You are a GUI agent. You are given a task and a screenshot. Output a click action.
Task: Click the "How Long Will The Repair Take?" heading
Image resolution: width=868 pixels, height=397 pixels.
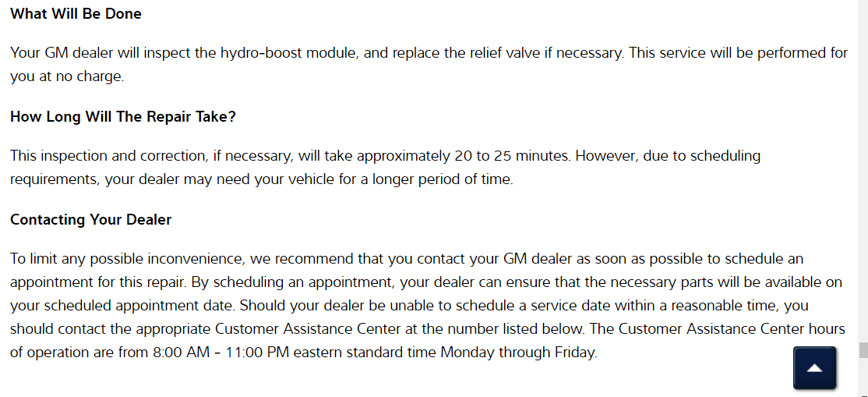pyautogui.click(x=122, y=117)
